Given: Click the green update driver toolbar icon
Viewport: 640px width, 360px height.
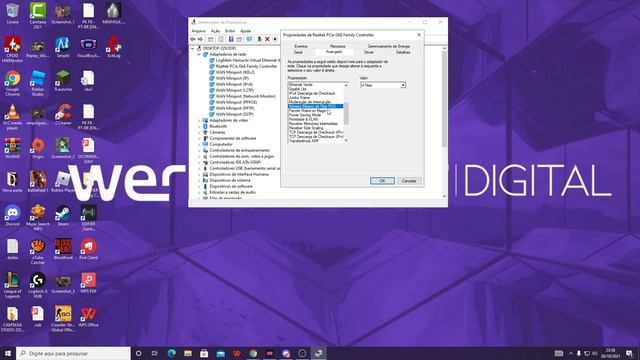Looking at the screenshot, I should coord(259,39).
